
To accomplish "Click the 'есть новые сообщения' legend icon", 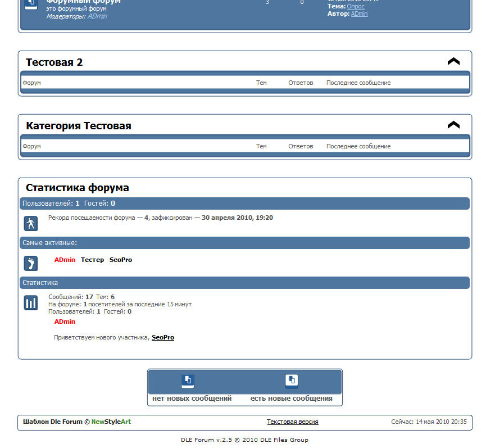I will (292, 381).
